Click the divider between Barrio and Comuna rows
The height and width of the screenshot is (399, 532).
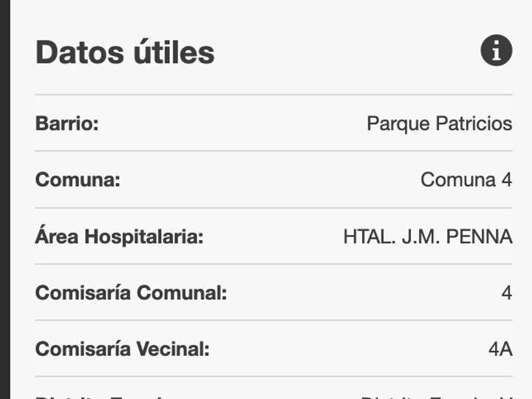pyautogui.click(x=274, y=151)
